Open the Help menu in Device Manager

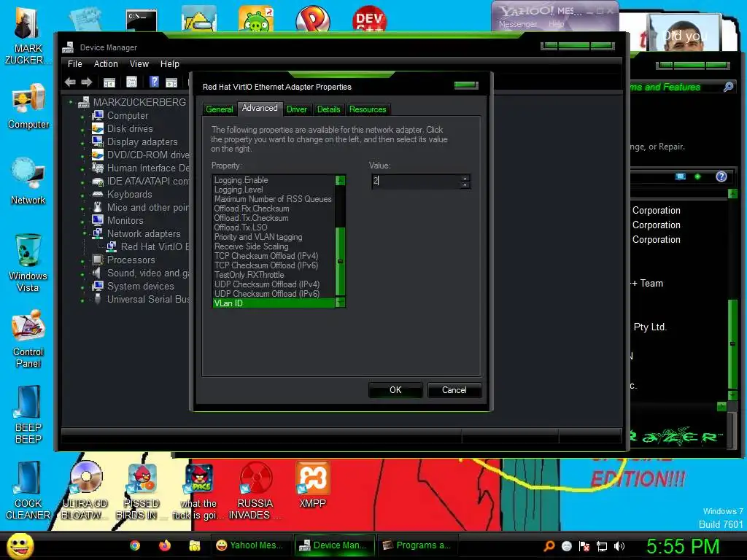coord(169,64)
